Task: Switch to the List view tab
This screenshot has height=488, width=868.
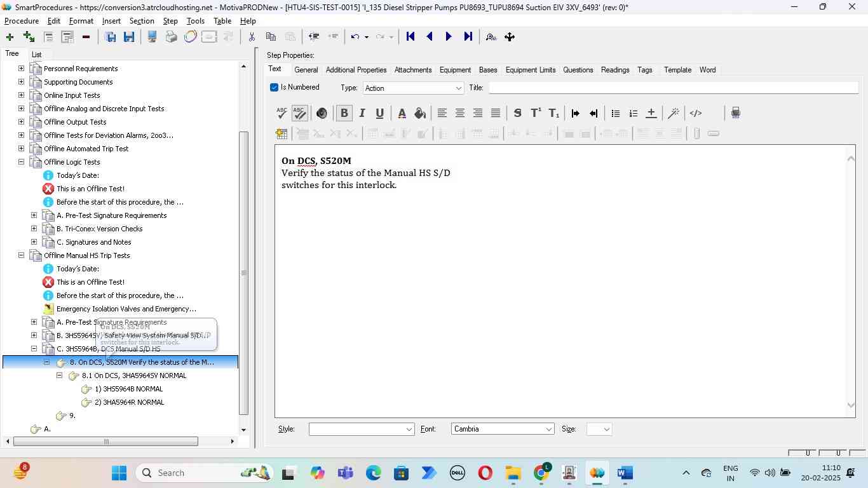Action: pyautogui.click(x=37, y=55)
